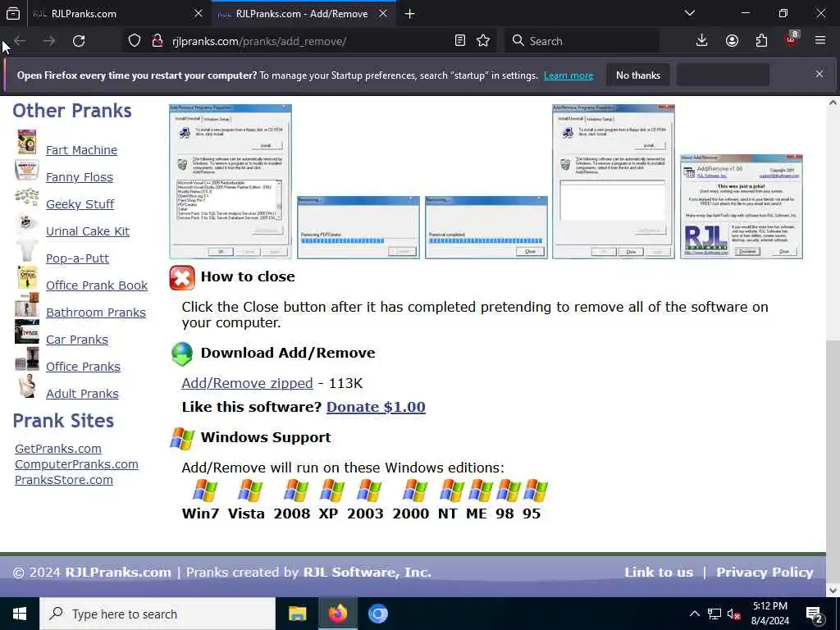Open the Firefox downloads panel
This screenshot has height=630, width=840.
(x=702, y=41)
